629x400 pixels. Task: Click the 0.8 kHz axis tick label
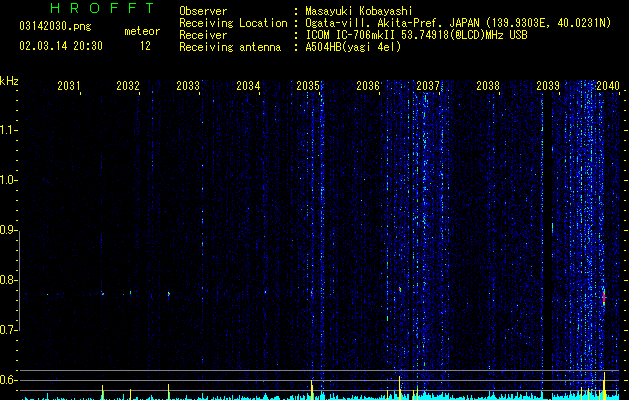pos(8,280)
